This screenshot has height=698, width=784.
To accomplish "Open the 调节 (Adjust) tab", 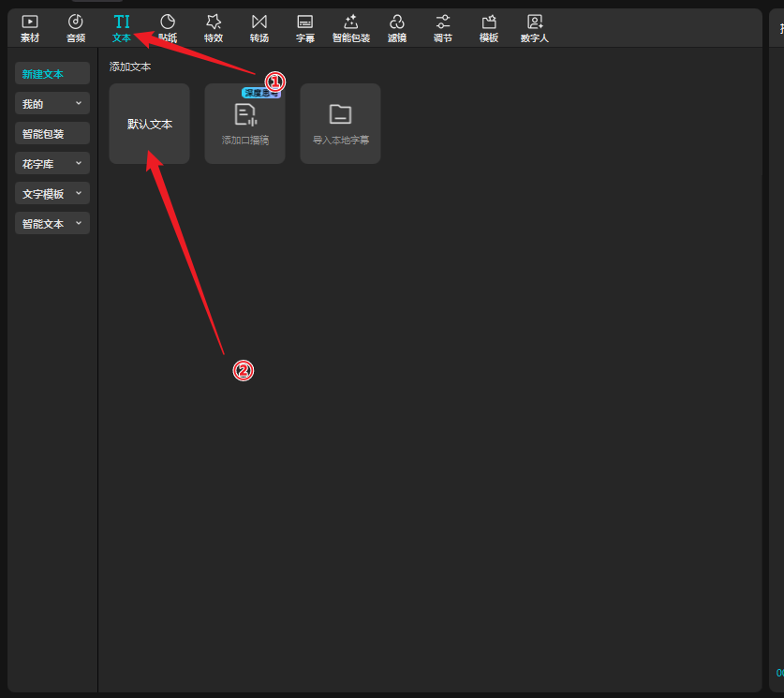I will [x=443, y=28].
